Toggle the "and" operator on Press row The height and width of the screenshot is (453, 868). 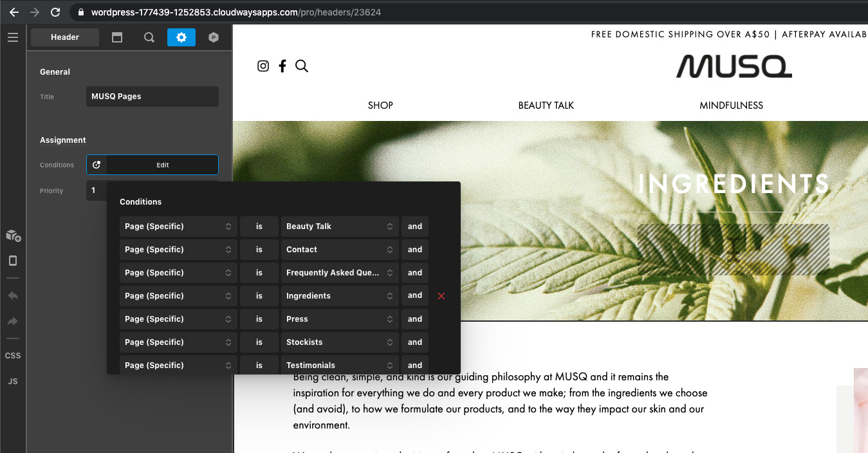[415, 319]
